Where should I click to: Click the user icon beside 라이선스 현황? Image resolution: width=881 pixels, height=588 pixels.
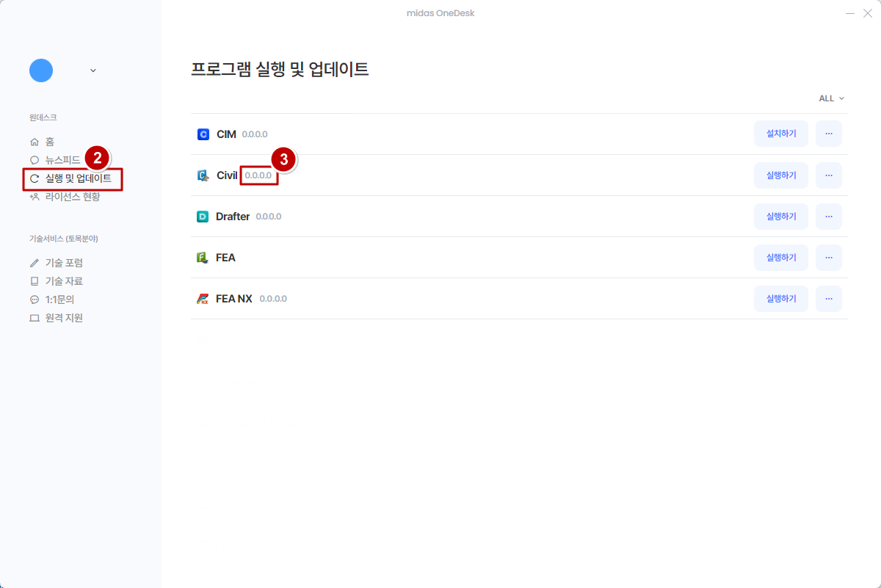[x=34, y=197]
